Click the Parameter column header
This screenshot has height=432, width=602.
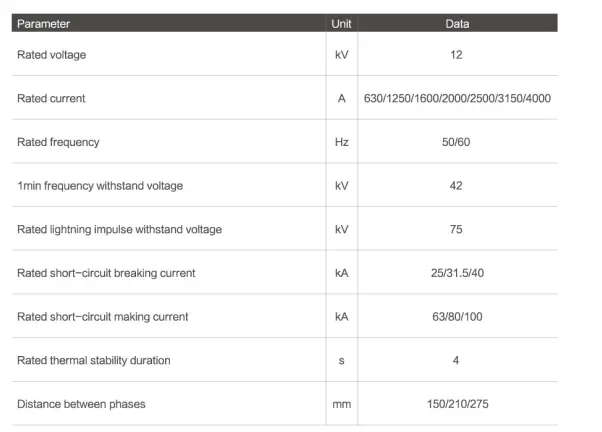[x=44, y=24]
